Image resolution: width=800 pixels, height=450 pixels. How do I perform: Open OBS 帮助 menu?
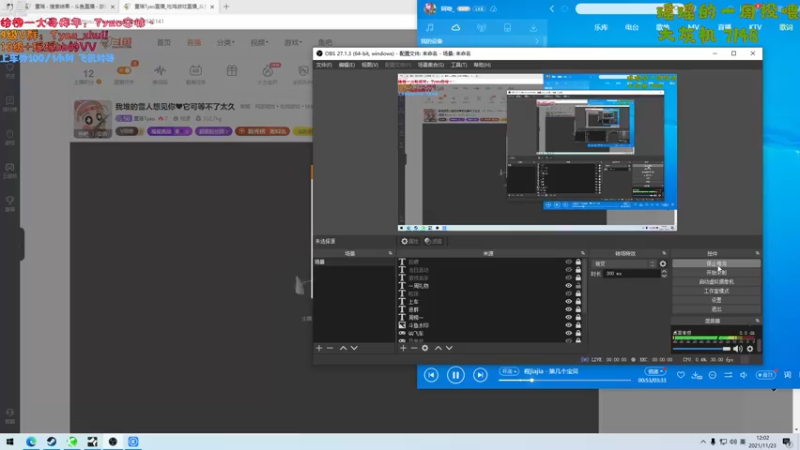pos(482,65)
